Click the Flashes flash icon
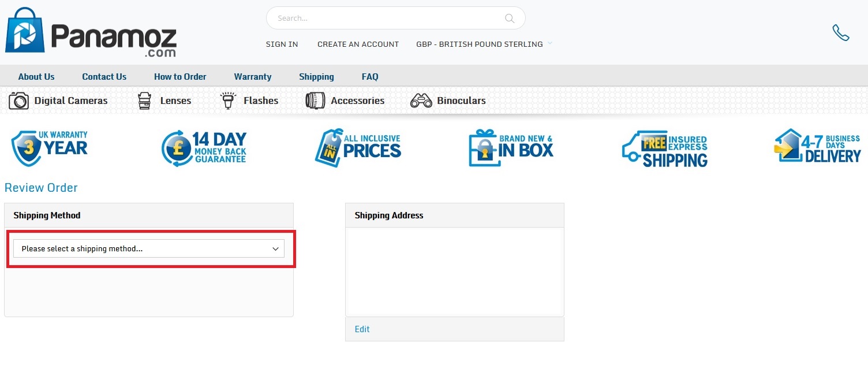 (x=229, y=101)
